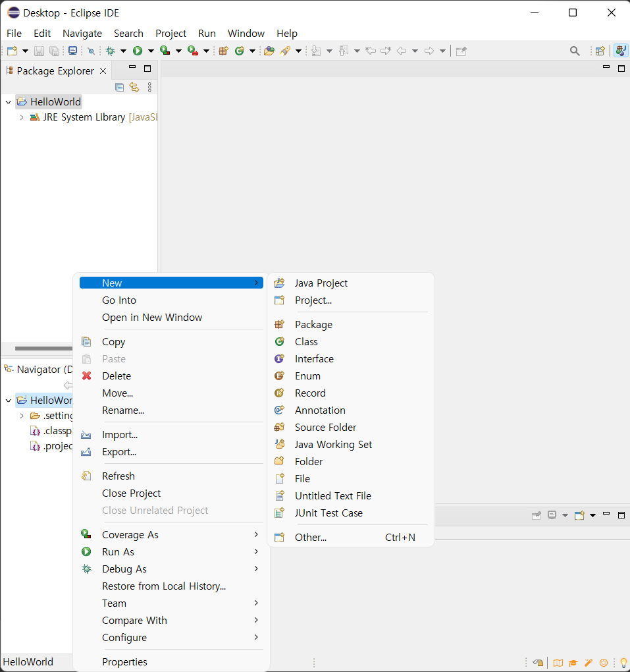
Task: Open the File menu
Action: 14,34
